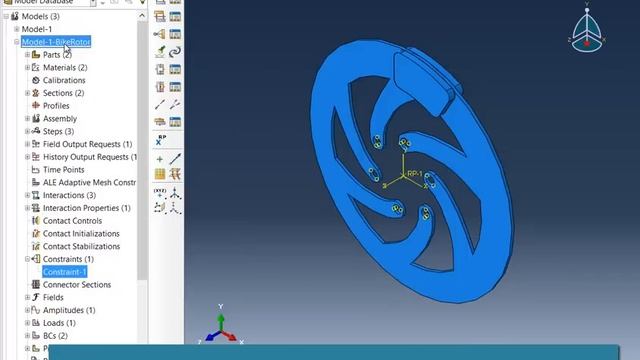Click the Time Points icon in the tree
Image resolution: width=640 pixels, height=360 pixels.
[36, 169]
